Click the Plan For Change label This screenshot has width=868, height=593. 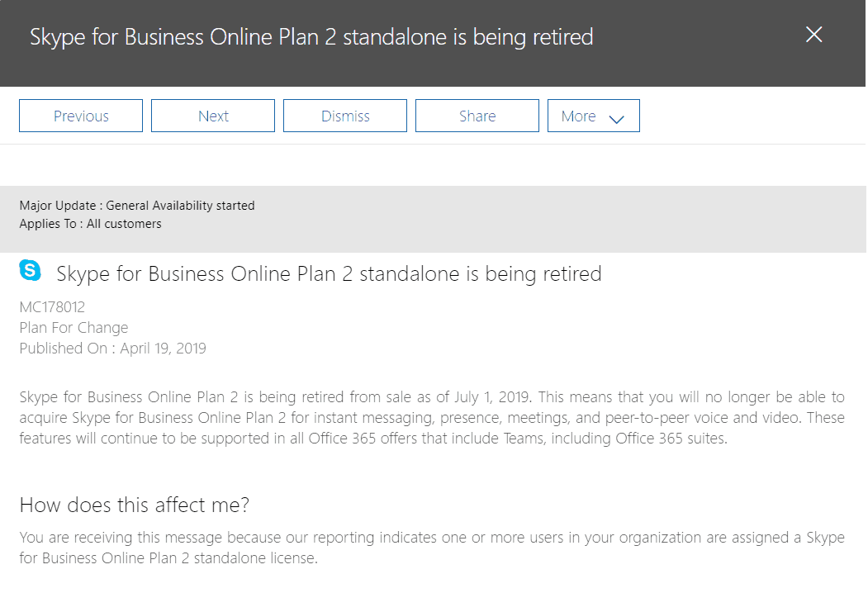click(74, 328)
